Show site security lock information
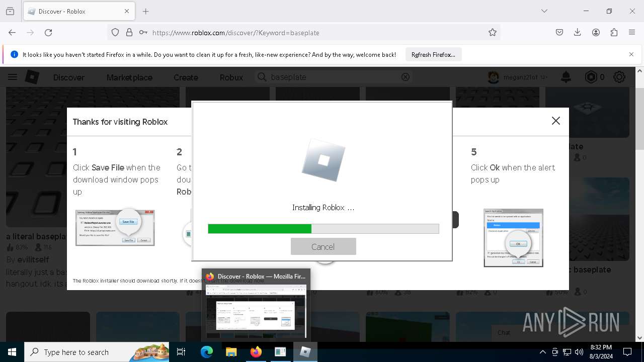644x362 pixels. point(129,32)
